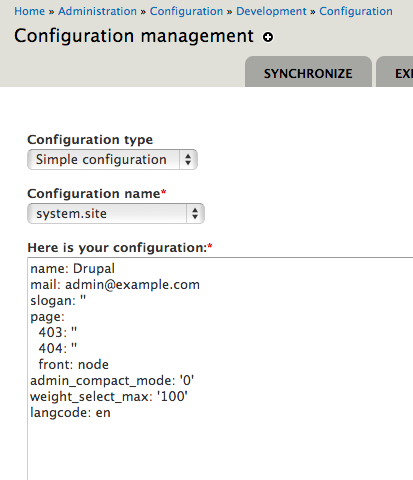Image resolution: width=413 pixels, height=480 pixels.
Task: Click the empty area of configuration textarea
Action: coord(220,450)
